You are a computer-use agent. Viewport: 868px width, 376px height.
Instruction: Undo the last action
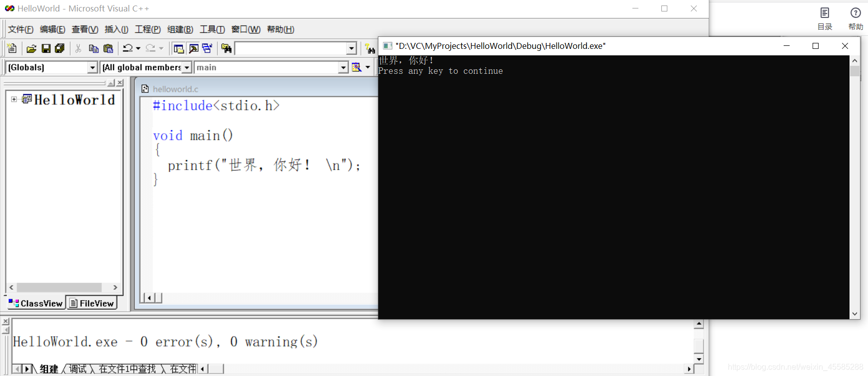pyautogui.click(x=128, y=48)
